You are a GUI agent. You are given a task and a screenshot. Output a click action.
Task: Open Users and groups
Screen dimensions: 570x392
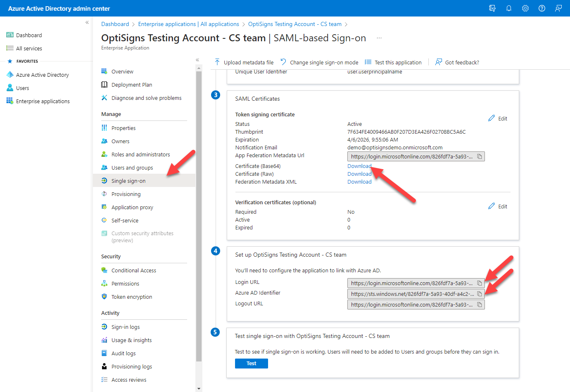(132, 168)
